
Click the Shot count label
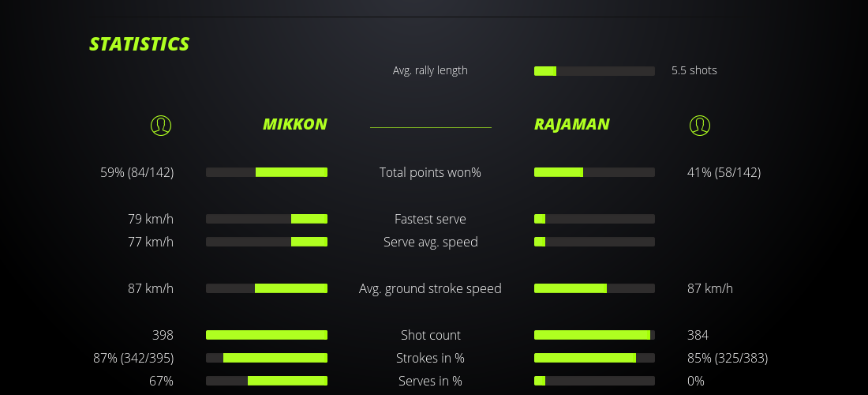(430, 335)
